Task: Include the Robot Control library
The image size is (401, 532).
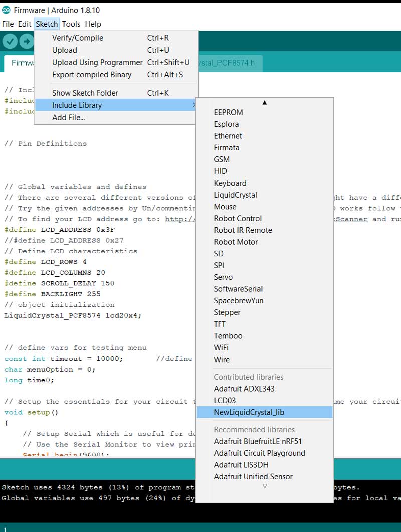Action: point(265,219)
